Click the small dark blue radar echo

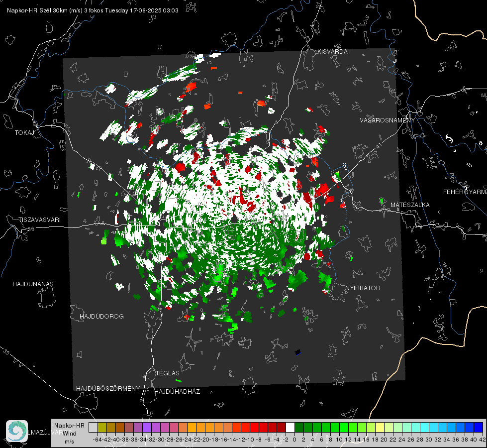tap(298, 352)
